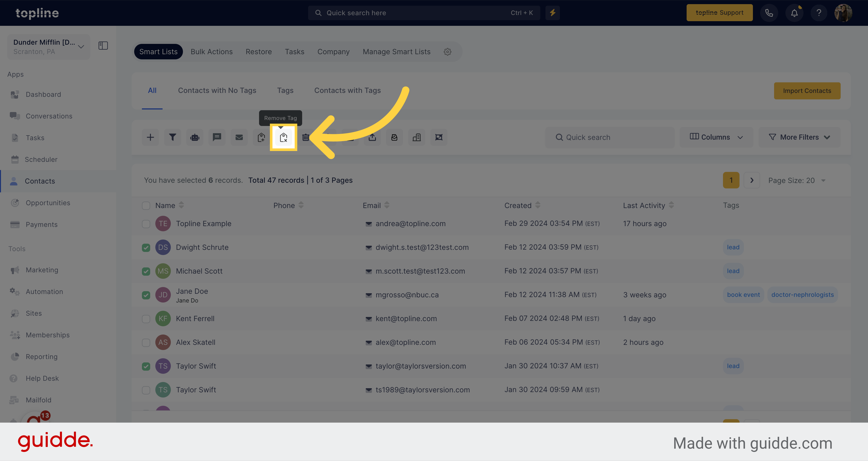Focus the top Quick search here field

(x=424, y=13)
